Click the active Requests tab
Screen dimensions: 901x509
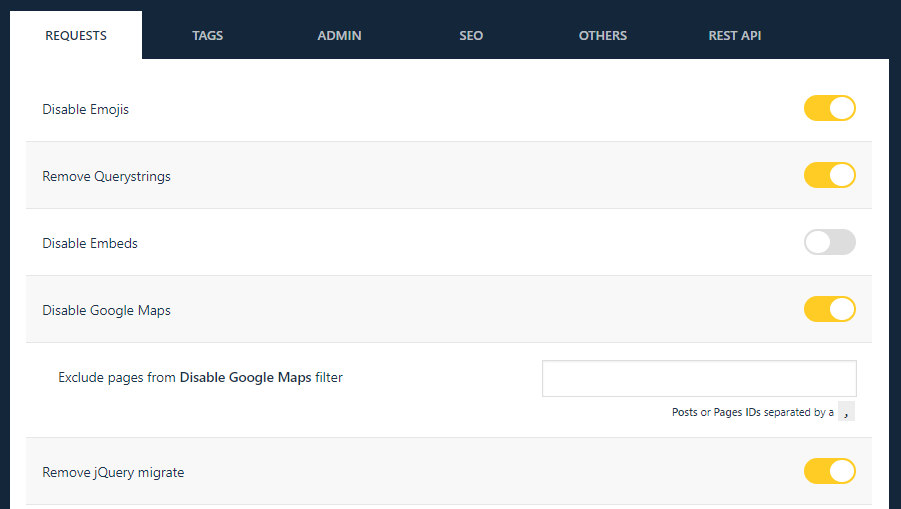(x=76, y=35)
